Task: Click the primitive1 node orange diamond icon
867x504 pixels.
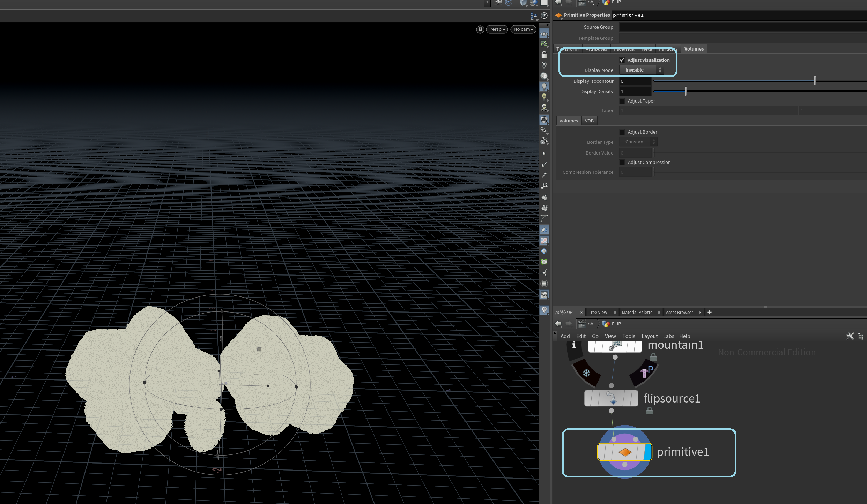Action: point(625,452)
